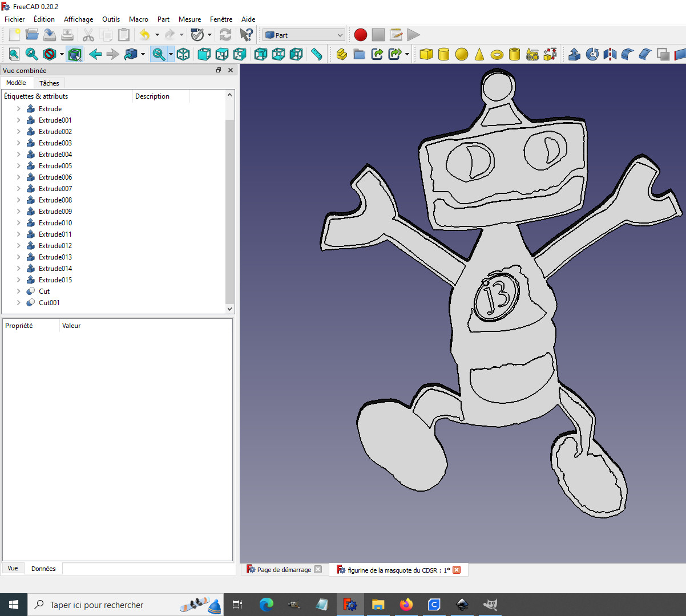
Task: Select the measure distance ruler icon
Action: pyautogui.click(x=316, y=54)
